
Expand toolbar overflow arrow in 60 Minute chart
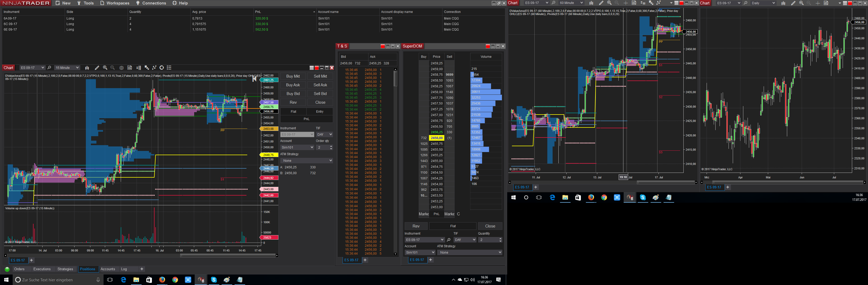[671, 3]
